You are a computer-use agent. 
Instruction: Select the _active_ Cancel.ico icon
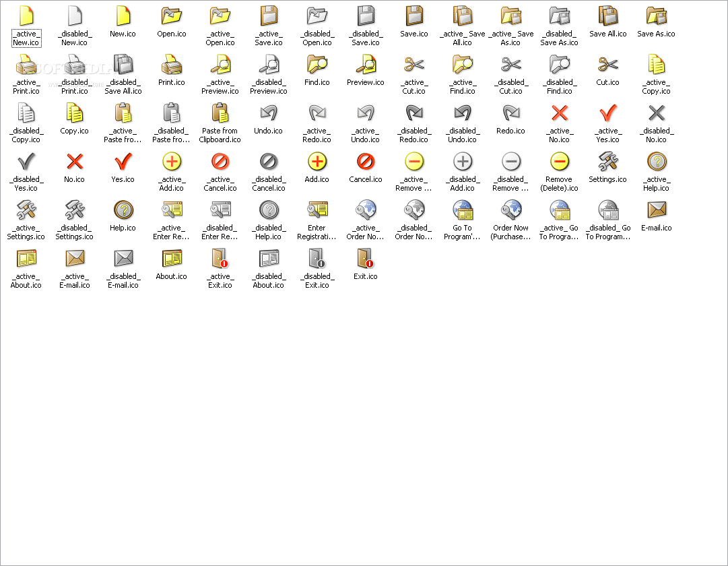tap(220, 161)
